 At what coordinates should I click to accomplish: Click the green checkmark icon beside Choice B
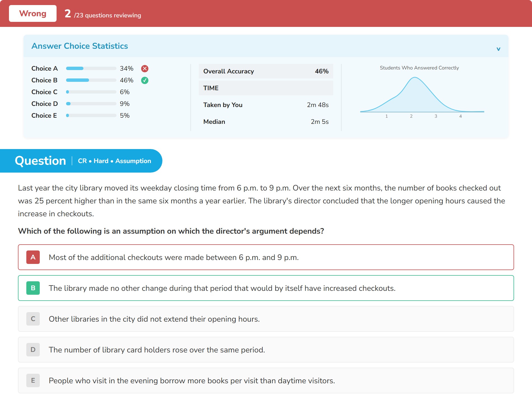[x=145, y=80]
